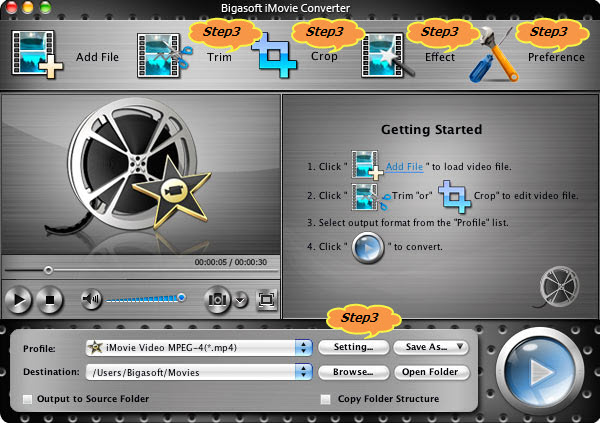The image size is (600, 423).
Task: Start conversion with large blue play button
Action: pyautogui.click(x=540, y=371)
